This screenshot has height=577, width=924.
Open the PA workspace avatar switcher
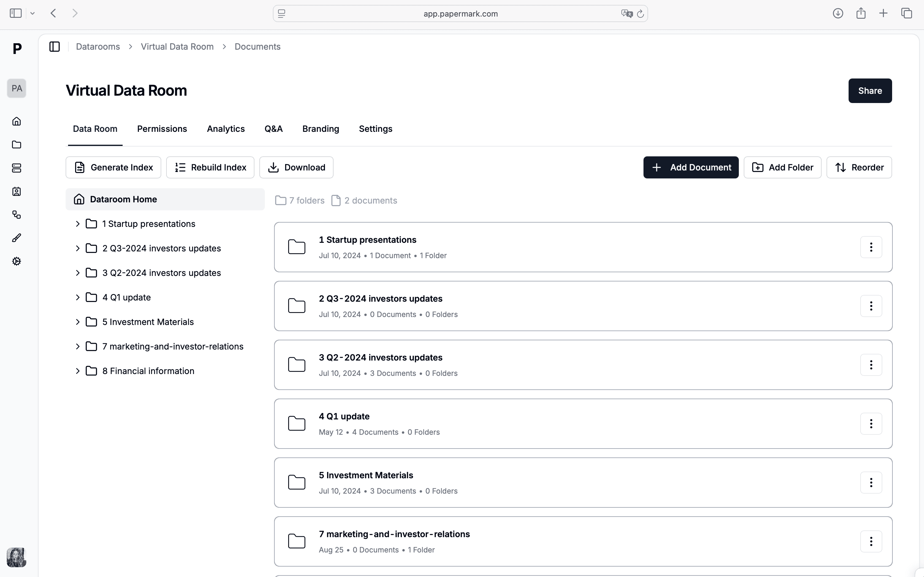coord(17,88)
